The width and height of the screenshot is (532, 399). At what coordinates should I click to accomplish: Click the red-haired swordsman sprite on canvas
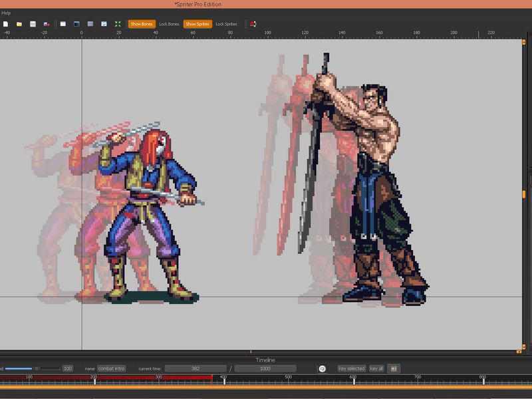tap(149, 213)
